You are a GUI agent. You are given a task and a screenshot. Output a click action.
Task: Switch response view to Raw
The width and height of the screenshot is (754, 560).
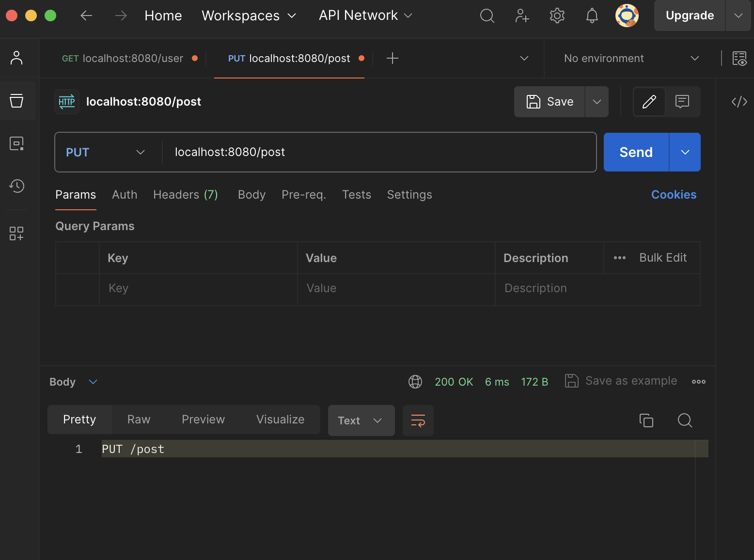tap(139, 420)
